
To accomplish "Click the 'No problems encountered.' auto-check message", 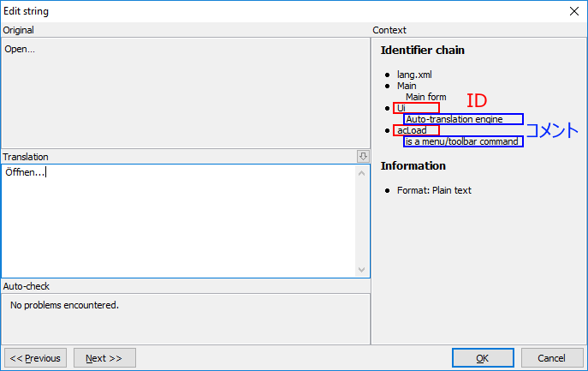I will coord(64,304).
